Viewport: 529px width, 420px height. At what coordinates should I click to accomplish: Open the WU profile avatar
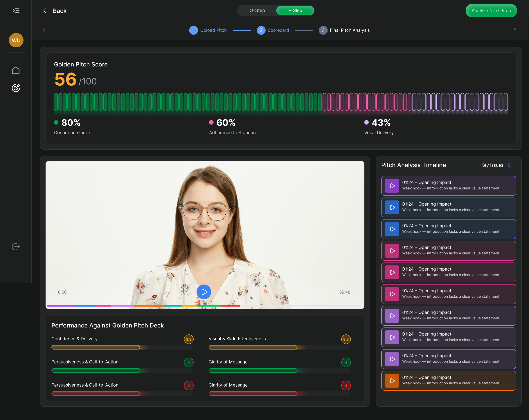point(16,40)
